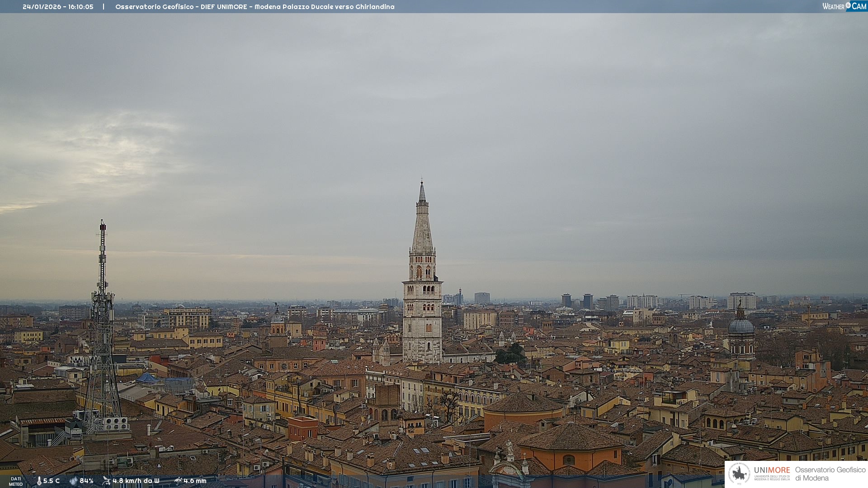
Task: Click the UNIMORE university seal emblem
Action: pos(739,474)
